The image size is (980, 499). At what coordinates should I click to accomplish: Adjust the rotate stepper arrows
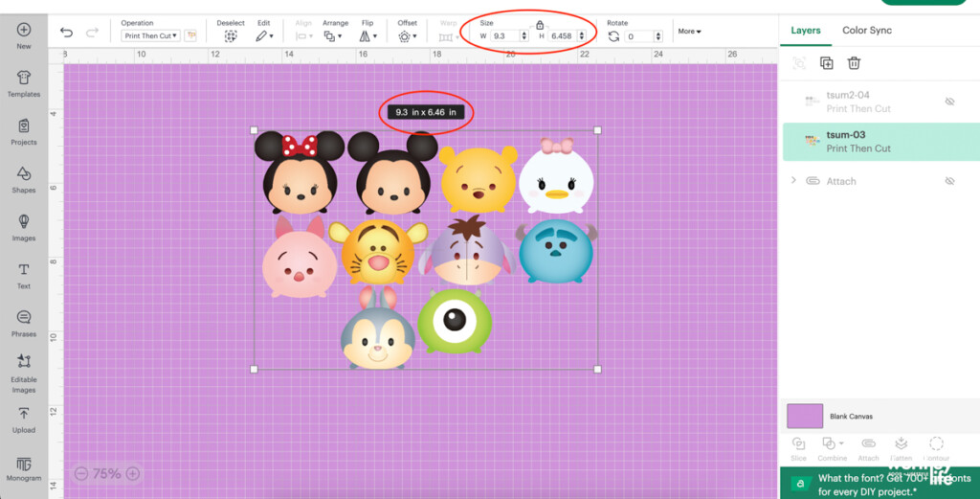click(658, 36)
